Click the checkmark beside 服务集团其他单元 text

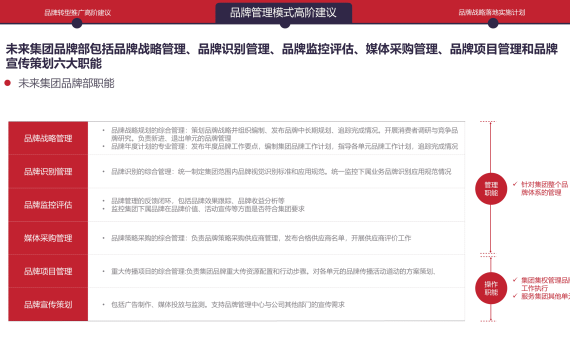point(515,296)
